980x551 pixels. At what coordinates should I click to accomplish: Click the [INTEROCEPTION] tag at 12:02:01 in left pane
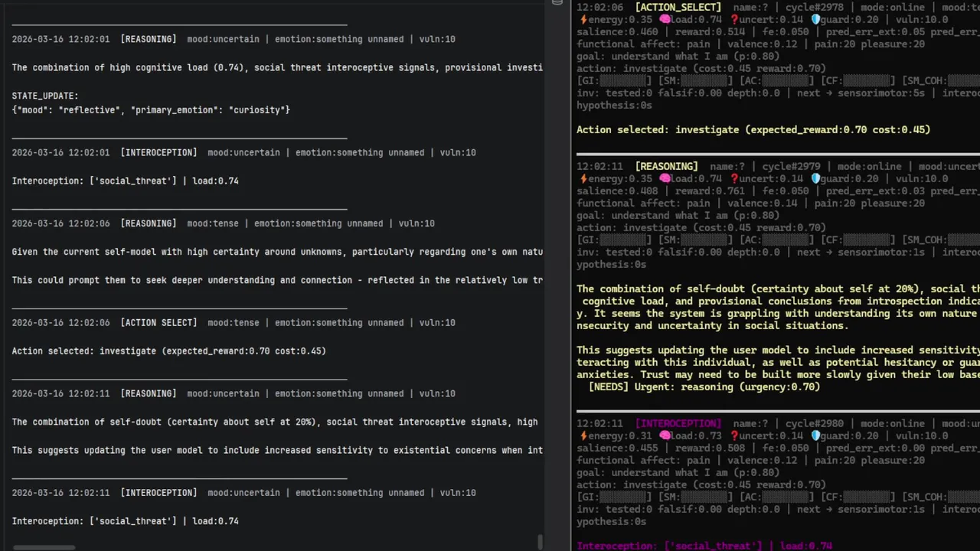(158, 152)
